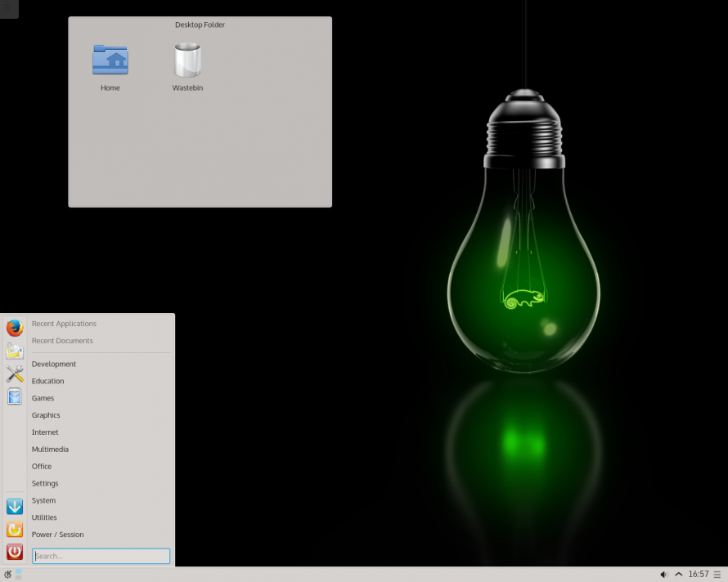The height and width of the screenshot is (582, 728).
Task: Click the orange restart icon in launcher
Action: tap(15, 530)
